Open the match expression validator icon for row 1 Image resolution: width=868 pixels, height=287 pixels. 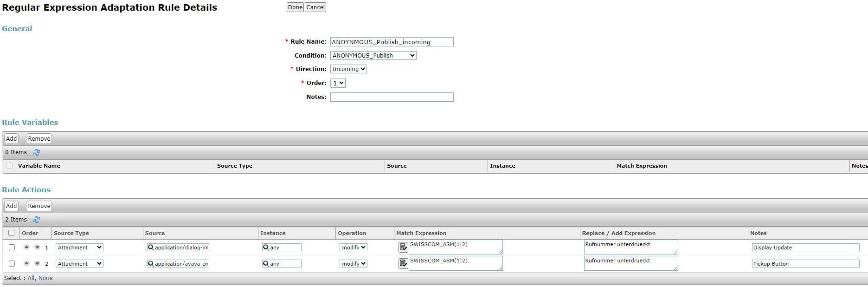[403, 247]
